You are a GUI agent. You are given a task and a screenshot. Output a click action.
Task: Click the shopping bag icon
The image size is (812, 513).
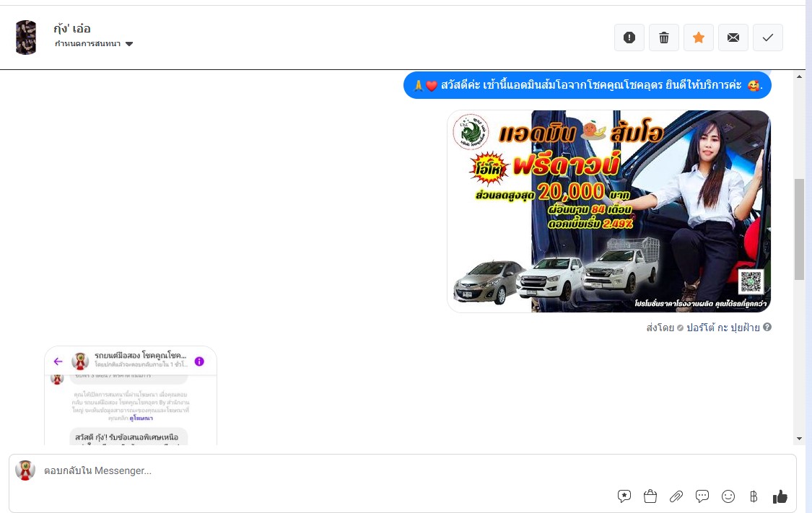(650, 496)
